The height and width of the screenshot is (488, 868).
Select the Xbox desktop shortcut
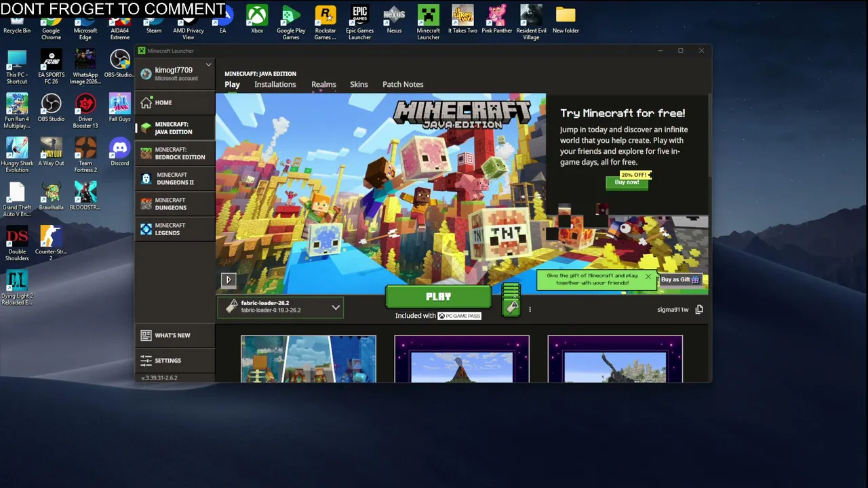[x=257, y=19]
